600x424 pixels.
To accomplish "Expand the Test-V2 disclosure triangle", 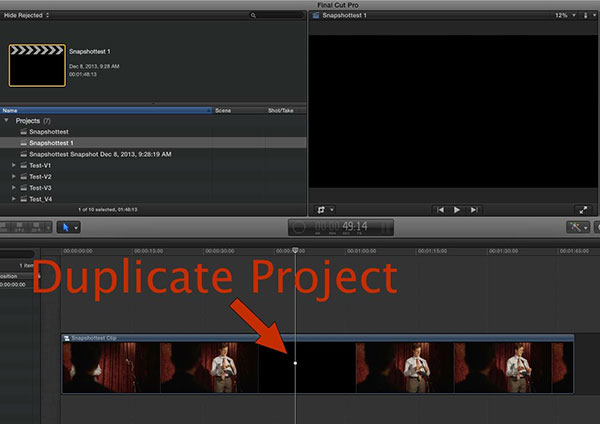I will pos(13,176).
